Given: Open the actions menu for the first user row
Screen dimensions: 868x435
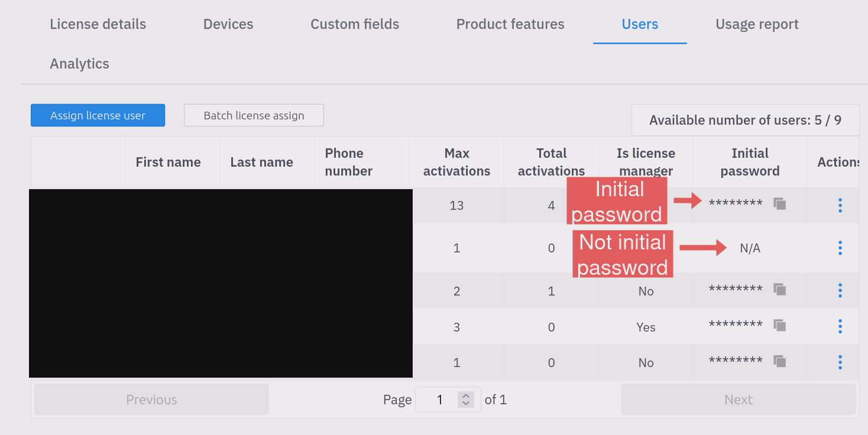Looking at the screenshot, I should tap(840, 205).
